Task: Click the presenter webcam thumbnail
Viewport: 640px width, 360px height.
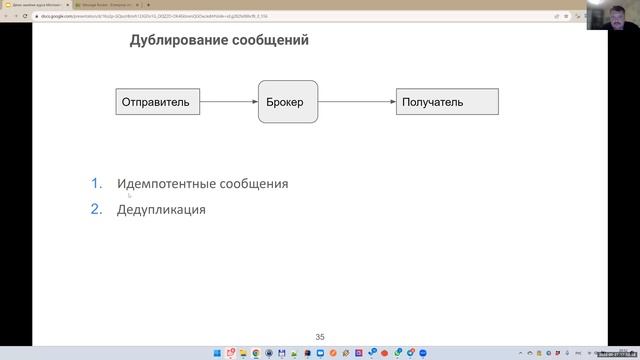Action: pos(613,15)
